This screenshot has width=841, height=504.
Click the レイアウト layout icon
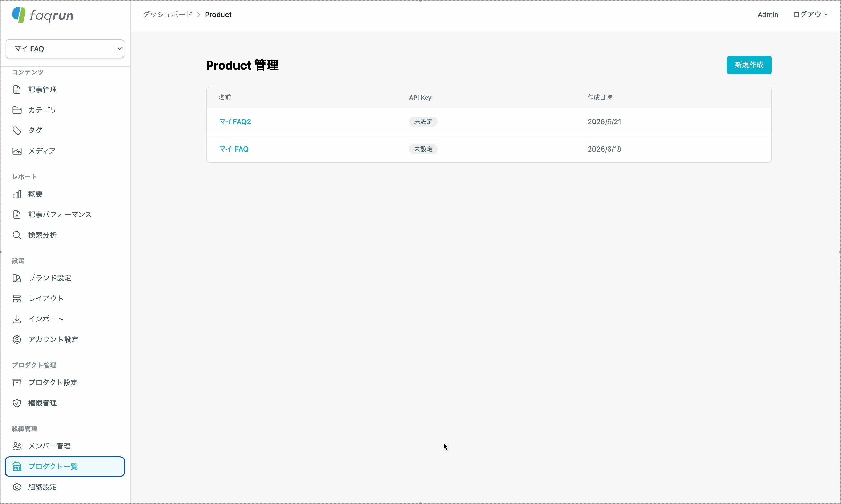(x=17, y=299)
